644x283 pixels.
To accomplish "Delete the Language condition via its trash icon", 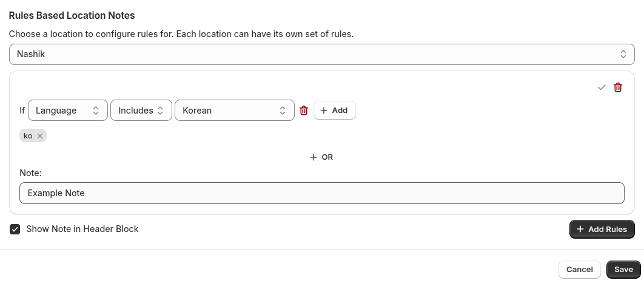I will (x=304, y=111).
